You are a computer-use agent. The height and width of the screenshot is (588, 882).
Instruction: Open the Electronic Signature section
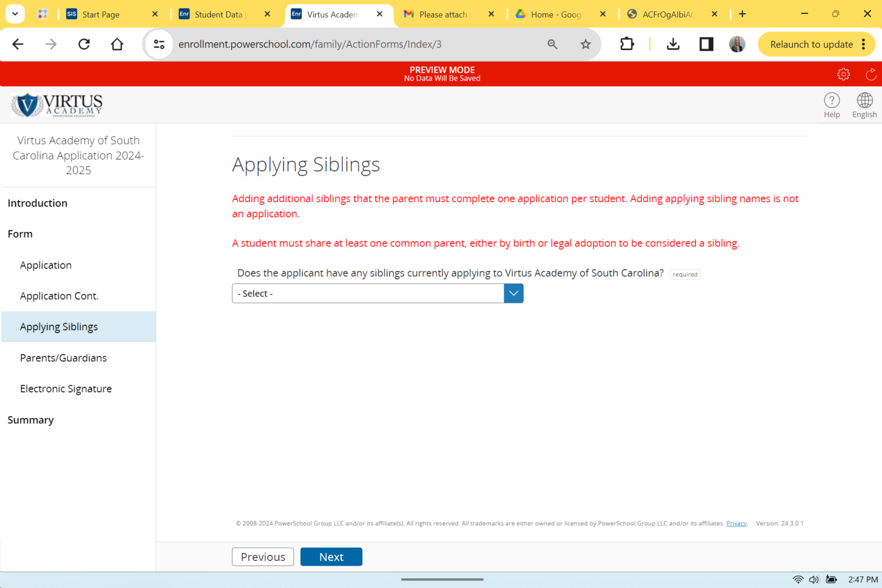(65, 389)
